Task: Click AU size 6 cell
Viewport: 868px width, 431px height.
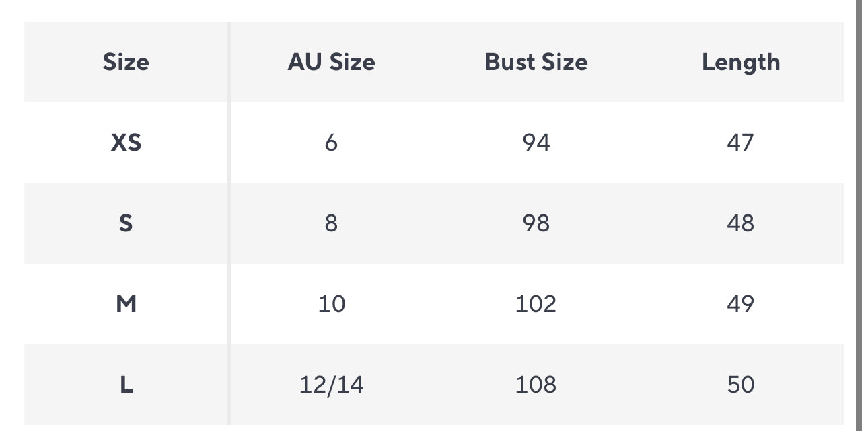Action: click(x=331, y=143)
